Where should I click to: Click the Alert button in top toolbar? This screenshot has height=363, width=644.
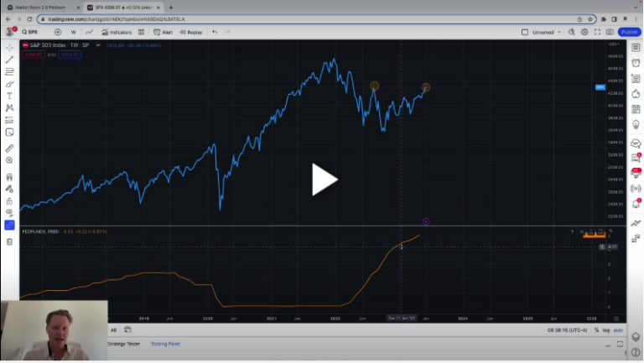(x=164, y=32)
